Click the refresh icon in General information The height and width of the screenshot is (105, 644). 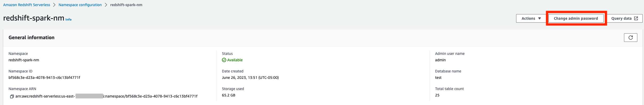click(630, 38)
